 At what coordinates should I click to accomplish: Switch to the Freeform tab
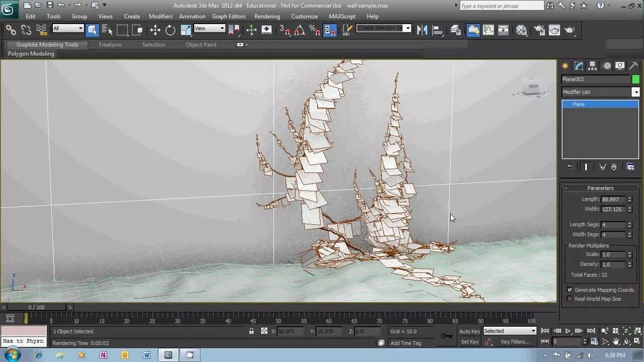pos(110,45)
